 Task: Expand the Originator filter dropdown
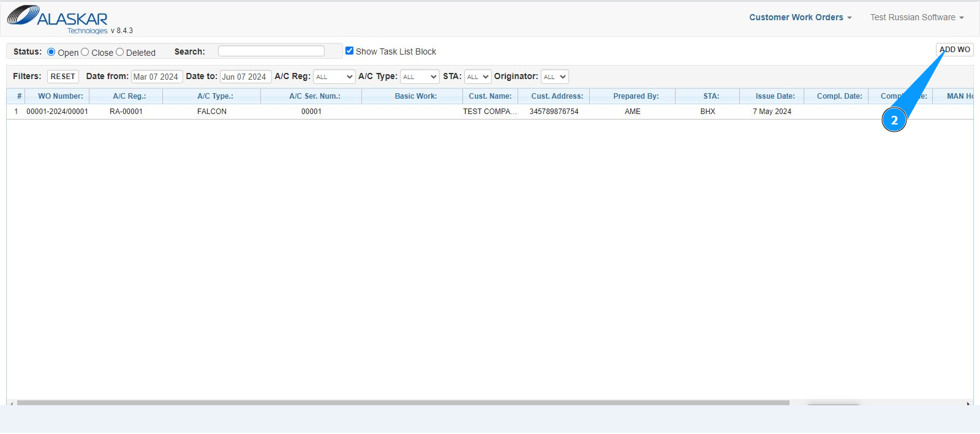pos(554,77)
